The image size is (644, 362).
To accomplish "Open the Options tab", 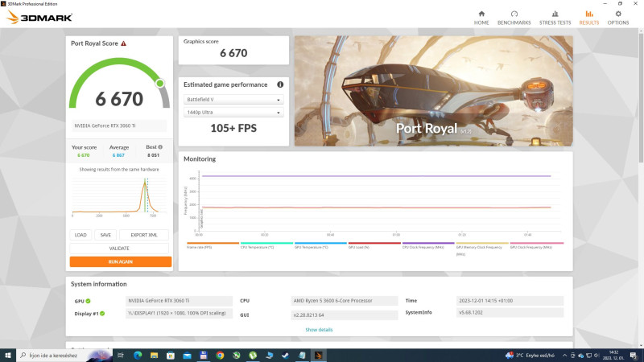I will tap(618, 18).
